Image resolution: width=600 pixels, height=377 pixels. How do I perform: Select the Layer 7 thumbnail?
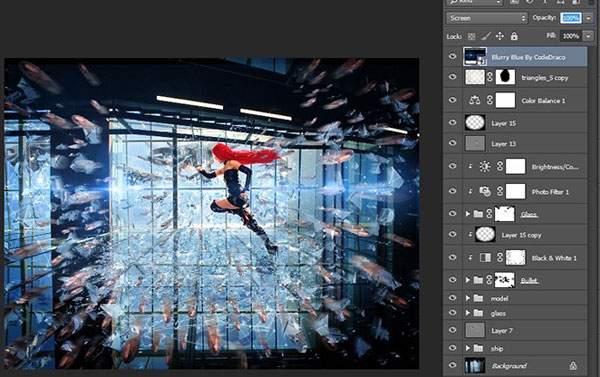[475, 330]
